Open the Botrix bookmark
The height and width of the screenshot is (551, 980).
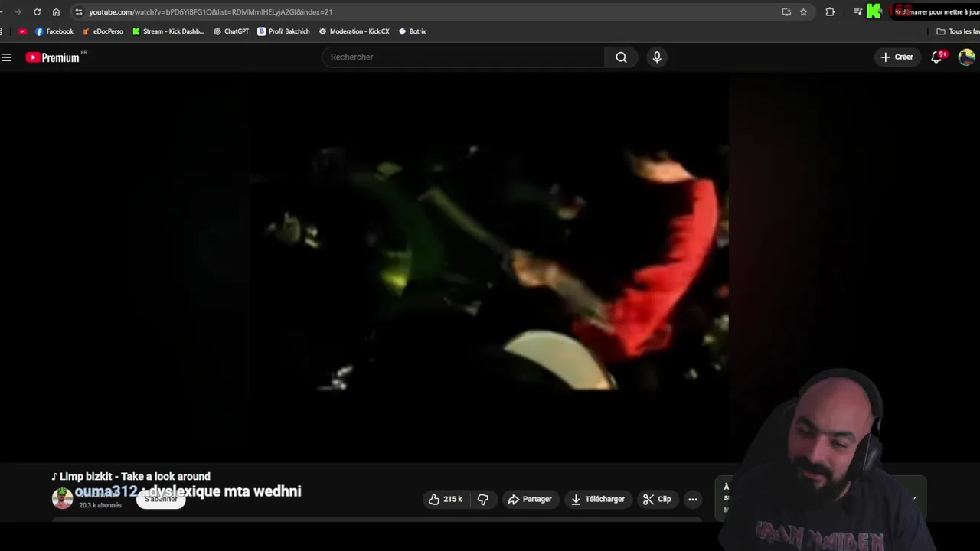coord(413,31)
